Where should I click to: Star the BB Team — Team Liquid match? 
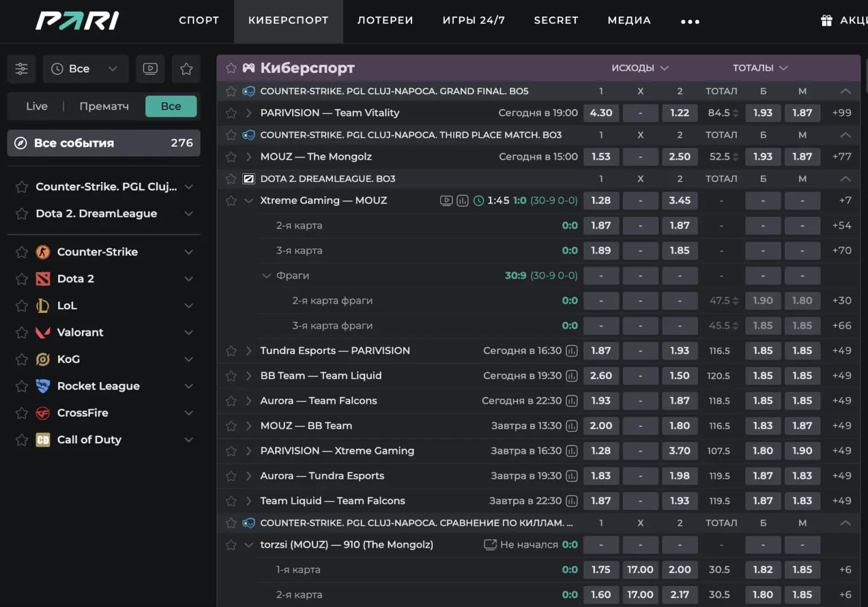tap(231, 376)
